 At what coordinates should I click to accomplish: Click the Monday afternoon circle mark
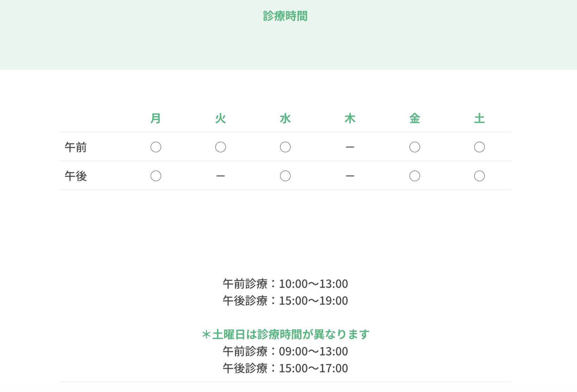point(156,176)
